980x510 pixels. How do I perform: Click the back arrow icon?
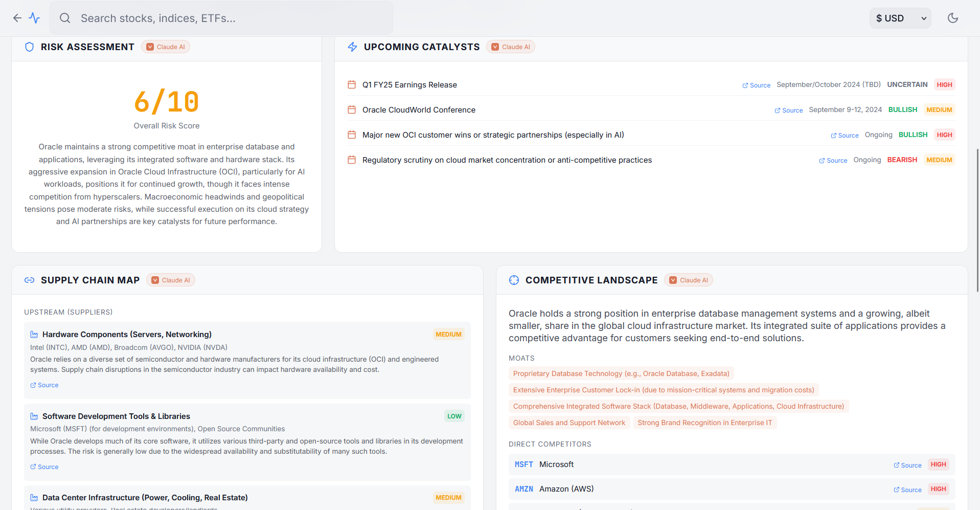[x=17, y=18]
